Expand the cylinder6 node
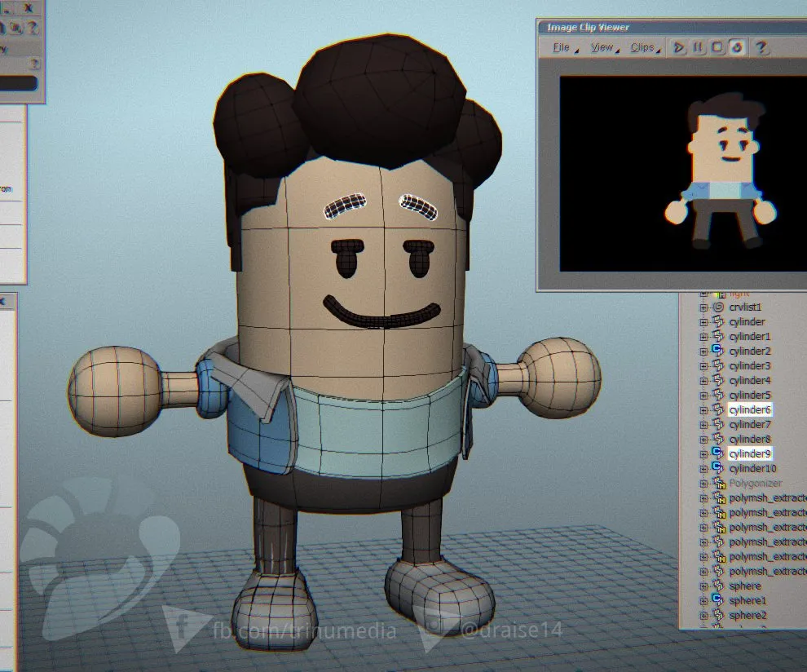The image size is (807, 672). (704, 410)
